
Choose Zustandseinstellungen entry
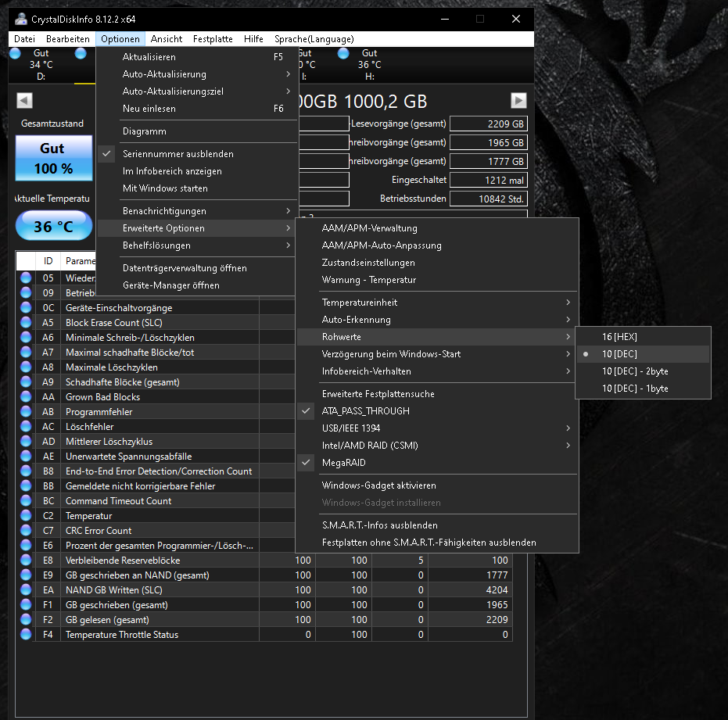coord(437,263)
